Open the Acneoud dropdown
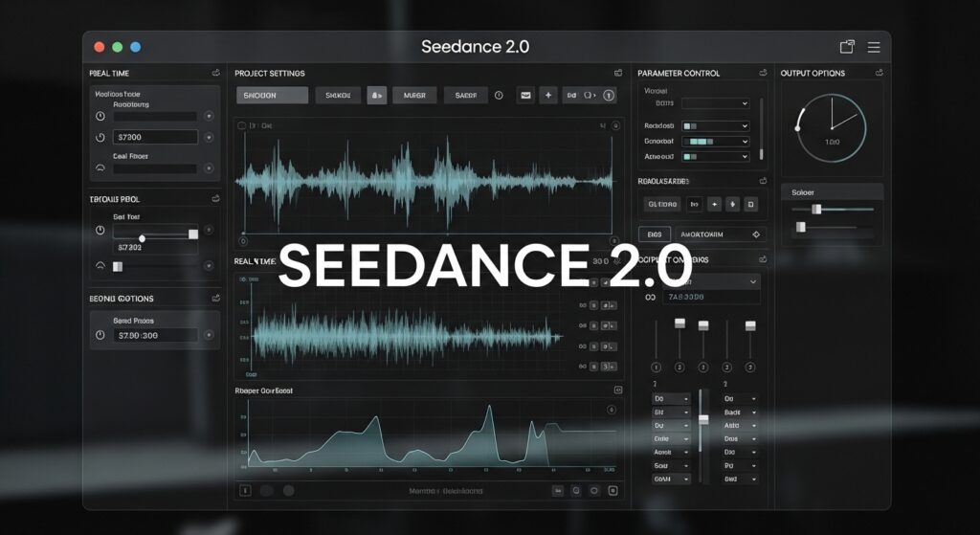Image resolution: width=980 pixels, height=535 pixels. point(715,157)
